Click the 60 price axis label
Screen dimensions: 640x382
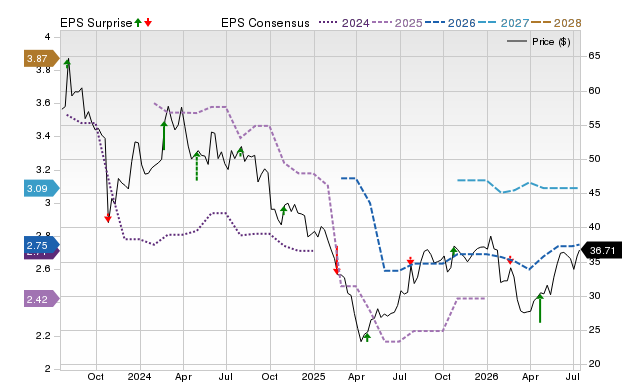pyautogui.click(x=594, y=91)
